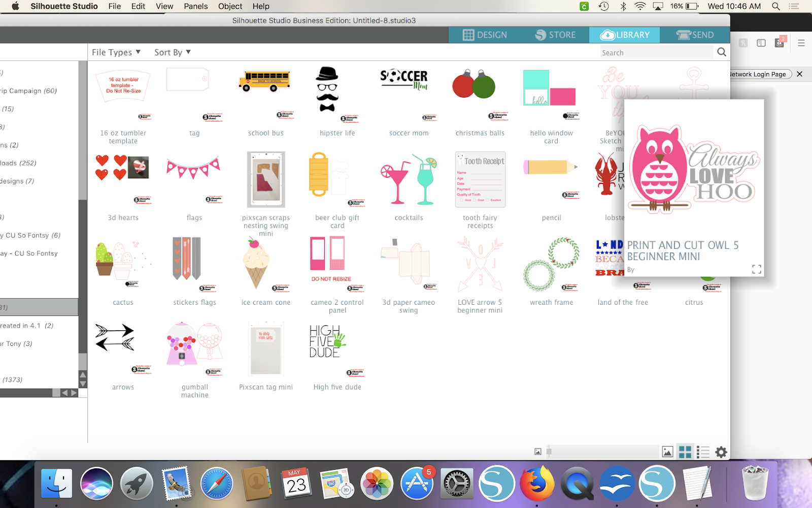Open the Sort By dropdown
This screenshot has height=508, width=812.
pos(173,52)
